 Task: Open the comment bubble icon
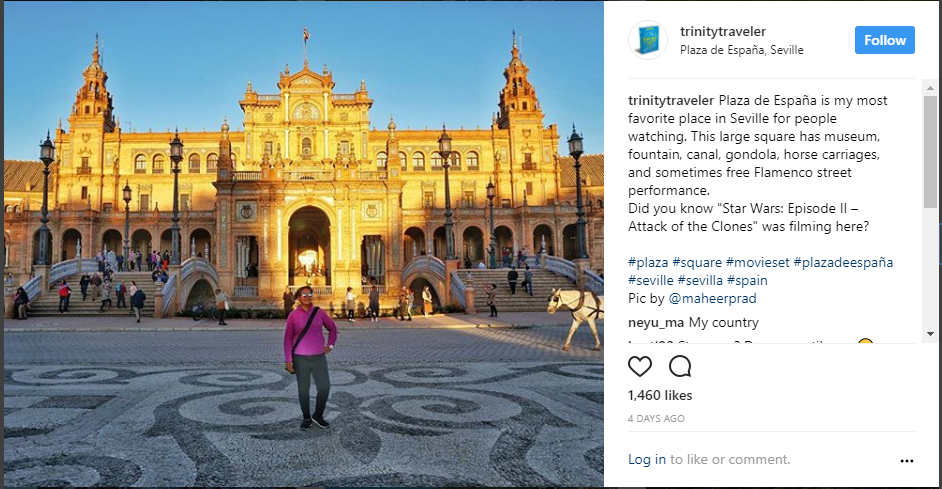680,366
